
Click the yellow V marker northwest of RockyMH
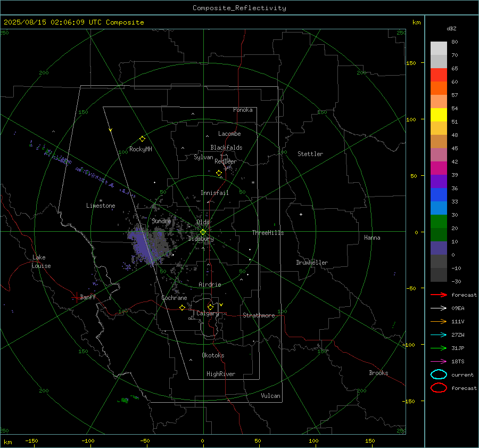tap(111, 130)
